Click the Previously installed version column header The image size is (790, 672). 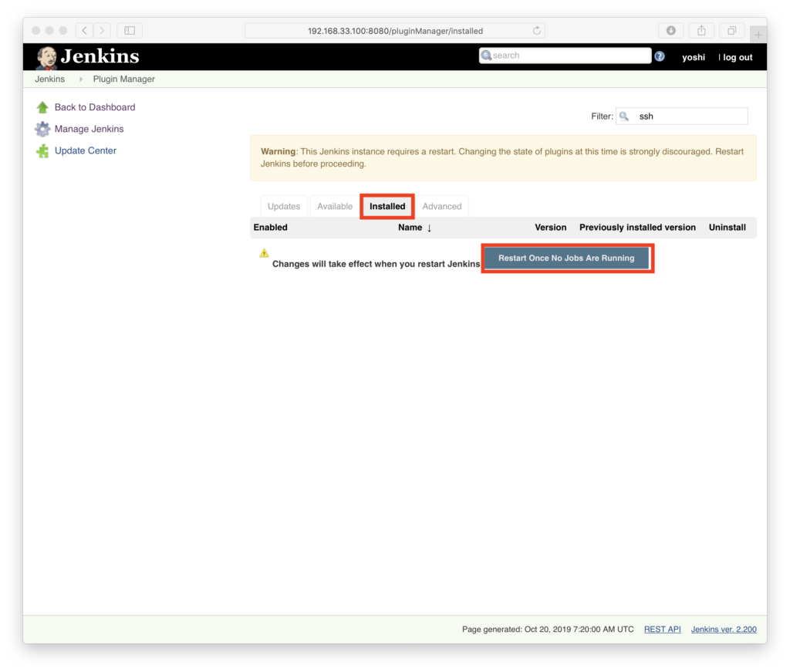[637, 228]
